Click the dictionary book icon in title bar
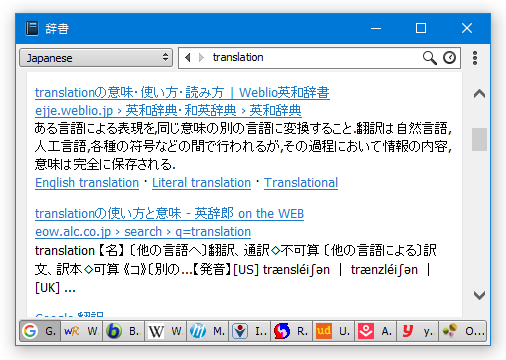The width and height of the screenshot is (506, 360). pos(32,28)
